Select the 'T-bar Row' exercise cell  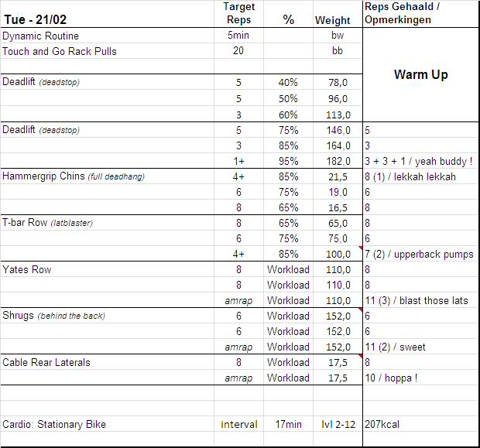pos(50,223)
